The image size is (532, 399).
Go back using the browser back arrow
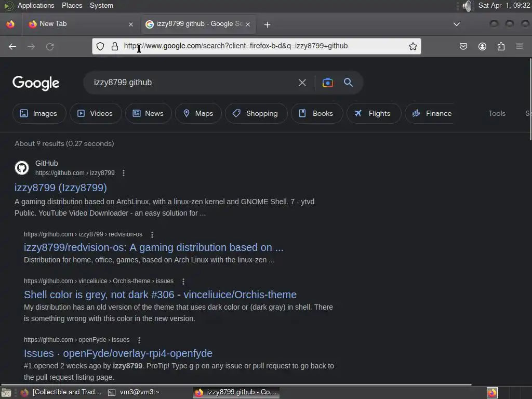tap(12, 46)
